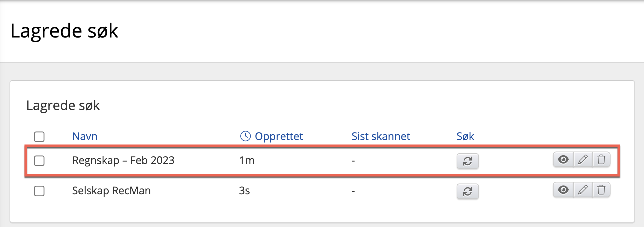The image size is (644, 227).
Task: Check the Regnskap – Feb 2023 row checkbox
Action: coord(39,161)
